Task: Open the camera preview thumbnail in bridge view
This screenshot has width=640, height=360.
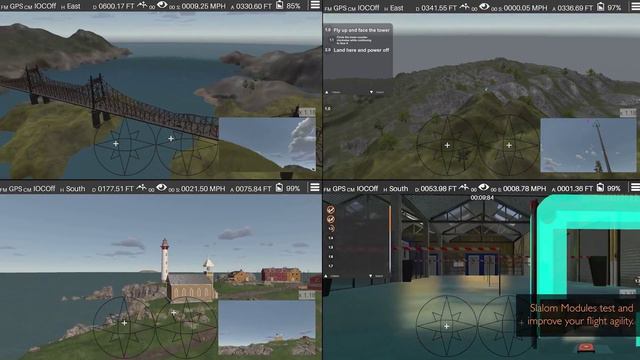Action: [267, 144]
